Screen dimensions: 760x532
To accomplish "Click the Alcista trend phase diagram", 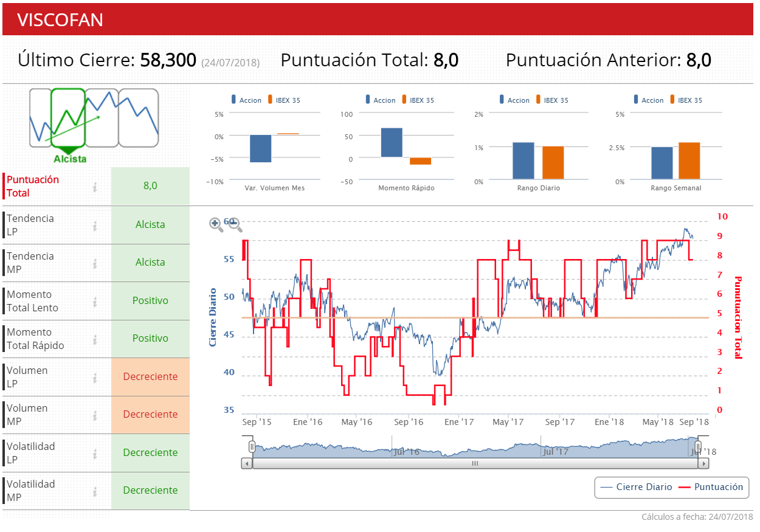I will click(94, 125).
